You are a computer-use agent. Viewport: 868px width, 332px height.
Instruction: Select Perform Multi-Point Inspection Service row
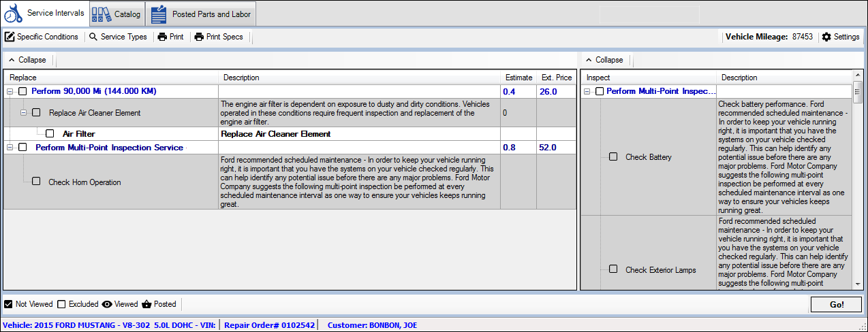pos(109,148)
